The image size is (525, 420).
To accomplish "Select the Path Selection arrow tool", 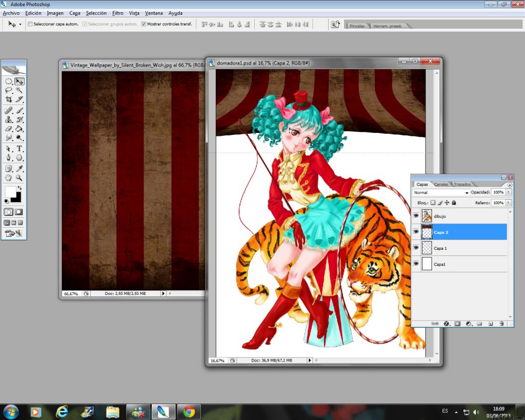I will click(9, 149).
